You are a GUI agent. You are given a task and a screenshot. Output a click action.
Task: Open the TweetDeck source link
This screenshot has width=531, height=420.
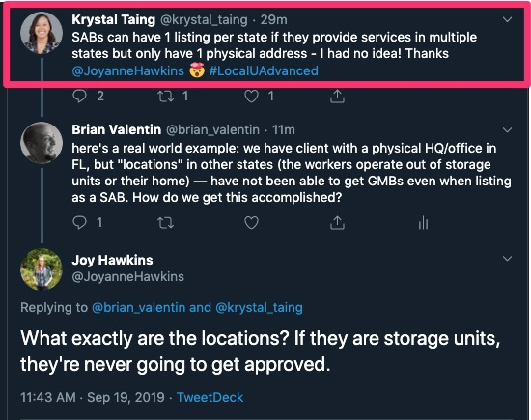click(210, 397)
